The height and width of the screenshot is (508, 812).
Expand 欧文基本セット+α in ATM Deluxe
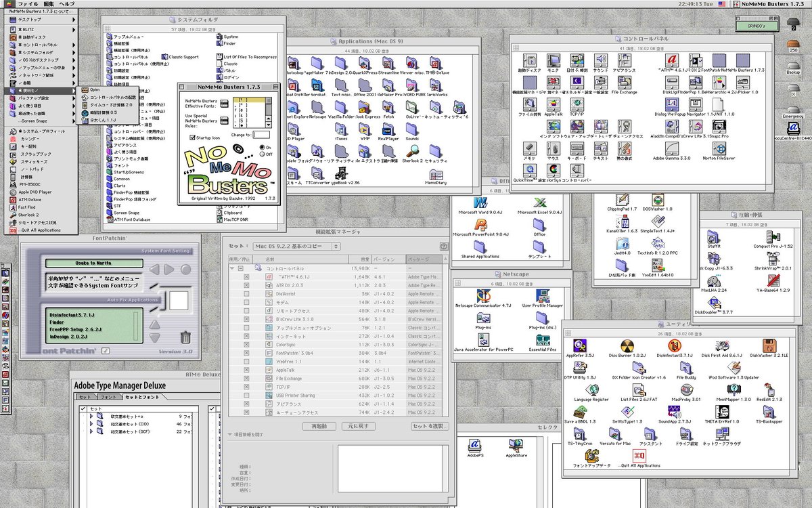pos(91,417)
